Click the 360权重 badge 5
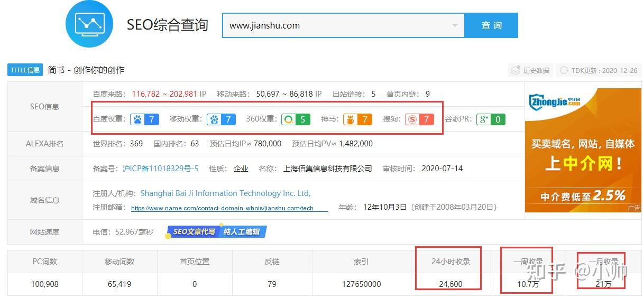 pyautogui.click(x=295, y=119)
